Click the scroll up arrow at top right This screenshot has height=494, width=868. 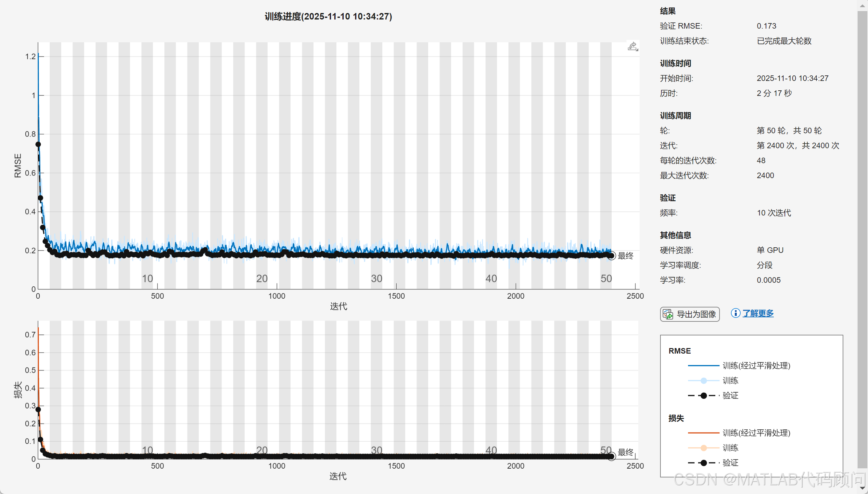click(x=862, y=6)
